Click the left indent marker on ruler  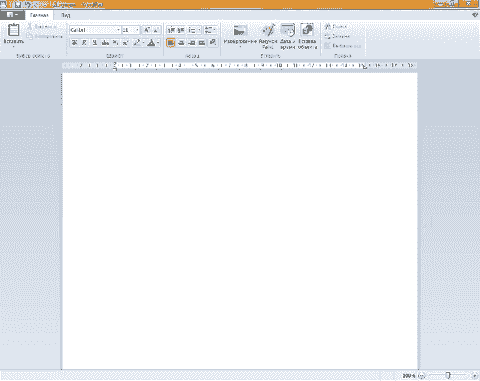pos(115,66)
